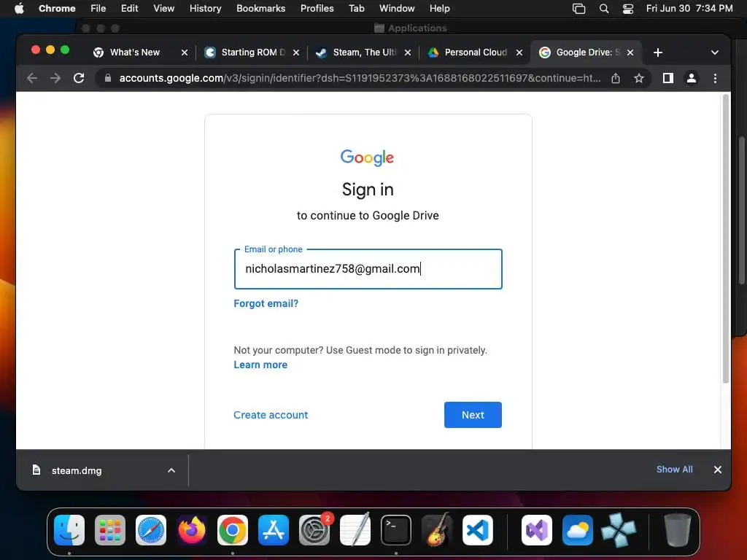The width and height of the screenshot is (747, 560).
Task: Click the address bar URL
Action: tap(360, 78)
